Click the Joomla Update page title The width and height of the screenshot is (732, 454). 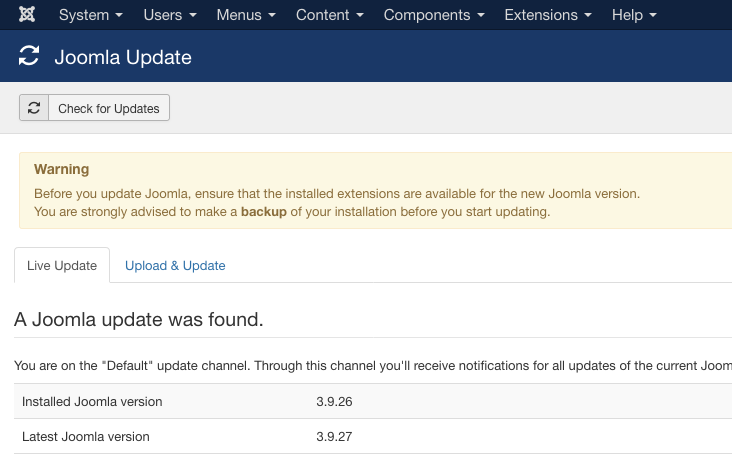[123, 57]
